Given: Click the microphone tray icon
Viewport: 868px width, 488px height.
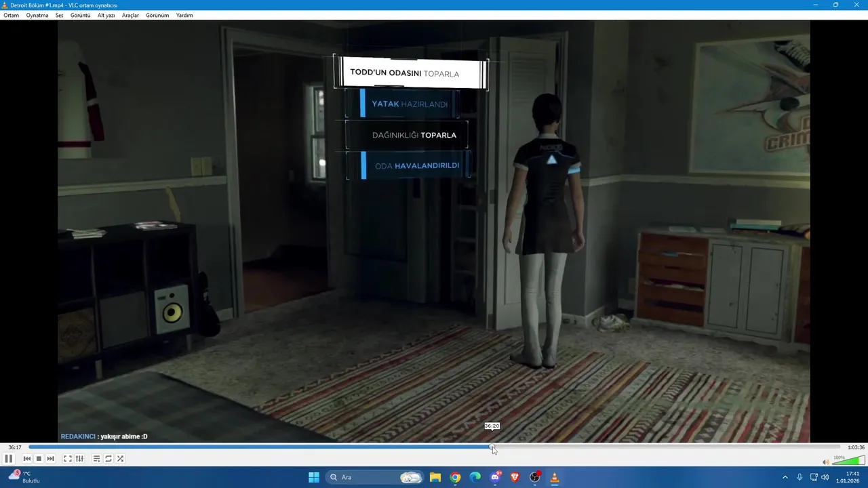Looking at the screenshot, I should click(800, 477).
